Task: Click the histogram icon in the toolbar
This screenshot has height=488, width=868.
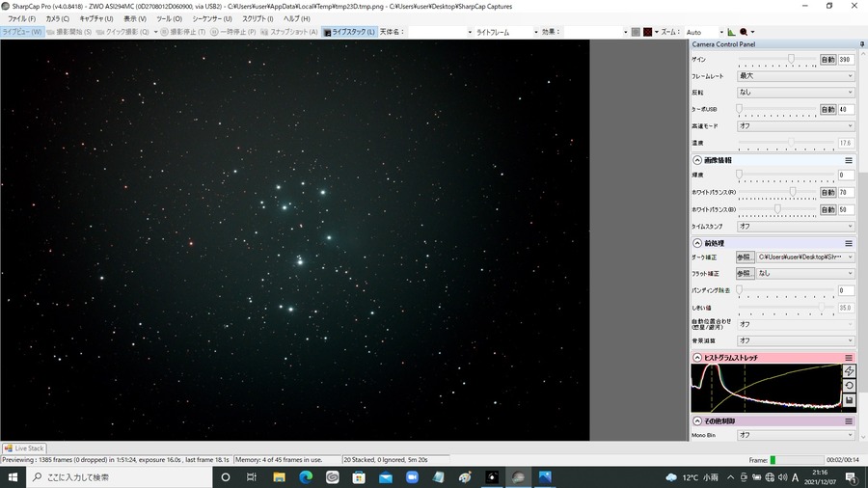Action: click(731, 32)
